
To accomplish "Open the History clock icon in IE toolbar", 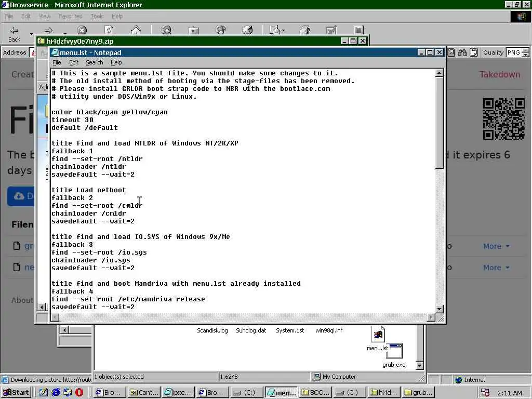I will tap(247, 30).
